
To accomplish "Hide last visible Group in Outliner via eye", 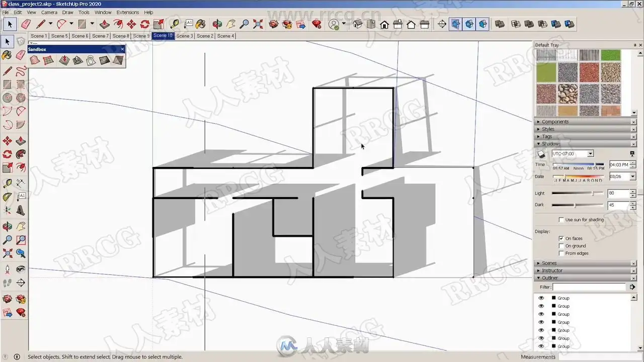I will 541,346.
